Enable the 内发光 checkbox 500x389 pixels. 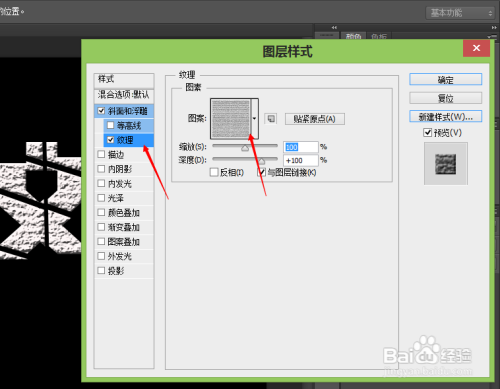point(101,183)
